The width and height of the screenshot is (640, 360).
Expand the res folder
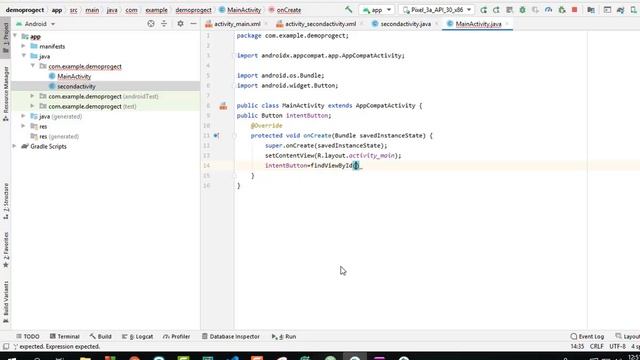(x=24, y=126)
